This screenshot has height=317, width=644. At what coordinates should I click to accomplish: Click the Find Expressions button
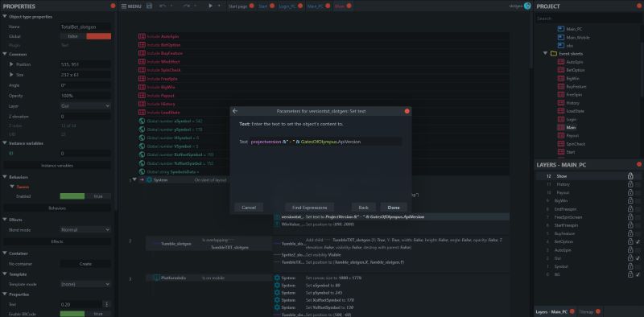(309, 208)
